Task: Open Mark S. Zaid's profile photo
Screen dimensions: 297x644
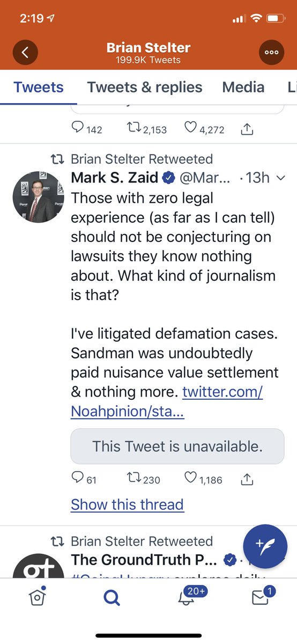Action: pyautogui.click(x=38, y=196)
